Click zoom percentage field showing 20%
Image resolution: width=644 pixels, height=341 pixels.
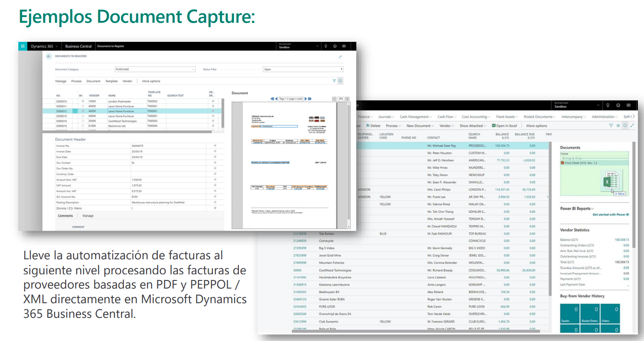(x=341, y=99)
